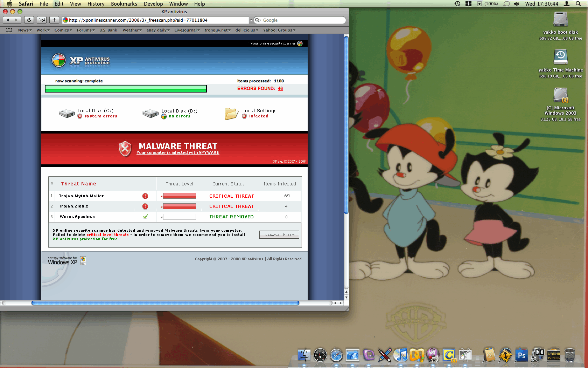This screenshot has height=368, width=588.
Task: Expand the Weather bookmarks folder
Action: click(x=132, y=30)
